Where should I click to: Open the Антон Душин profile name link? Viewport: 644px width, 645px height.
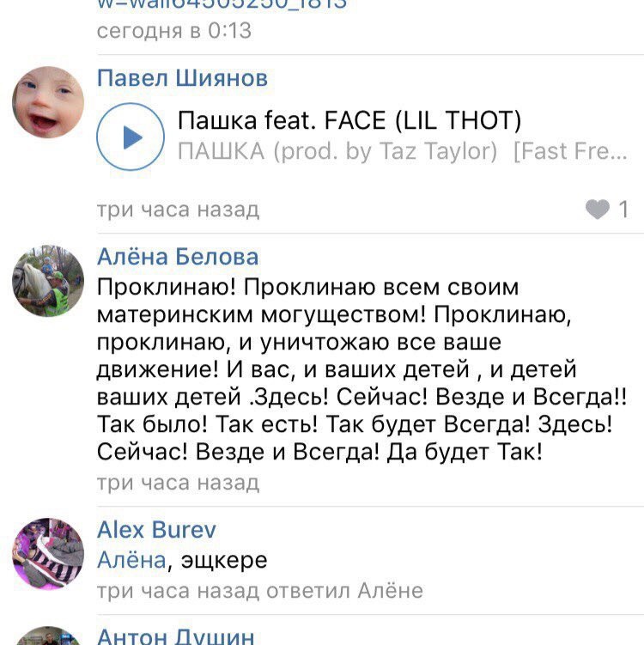pos(176,636)
